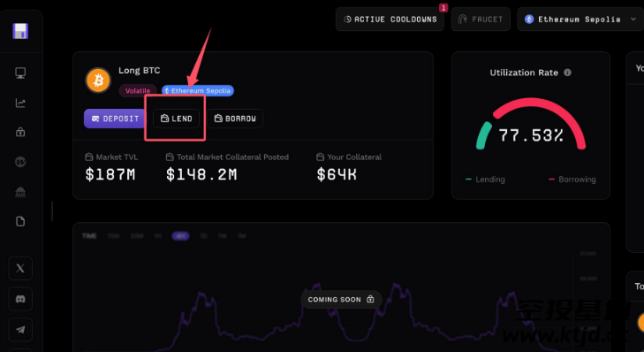The height and width of the screenshot is (352, 644).
Task: Open the document page sidebar icon
Action: coord(20,221)
